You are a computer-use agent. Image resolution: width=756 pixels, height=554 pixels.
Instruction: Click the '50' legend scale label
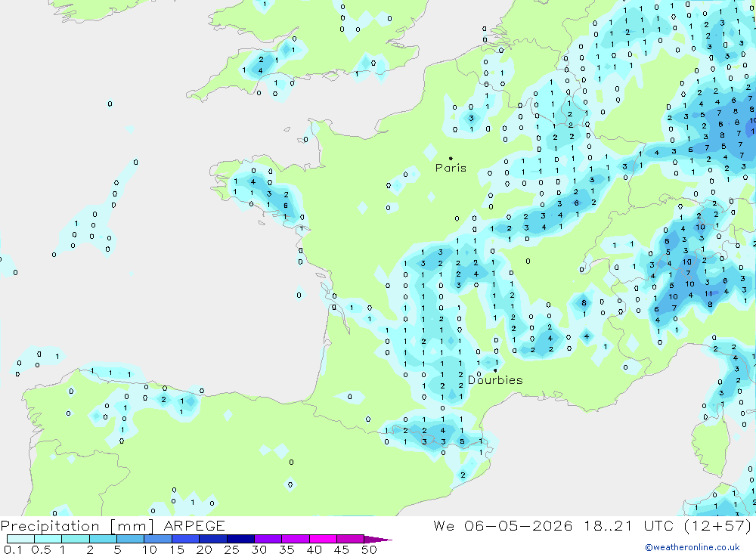coord(369,549)
